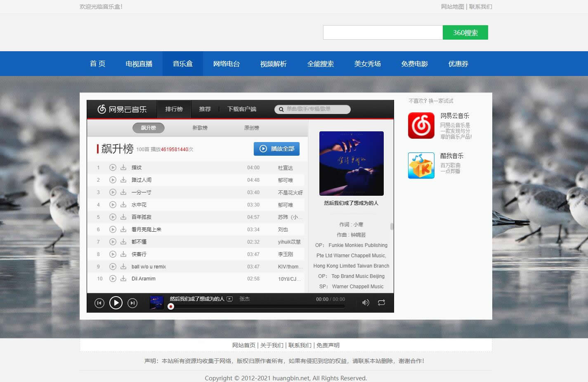Play the song 都不懂
The image size is (588, 382).
(113, 242)
